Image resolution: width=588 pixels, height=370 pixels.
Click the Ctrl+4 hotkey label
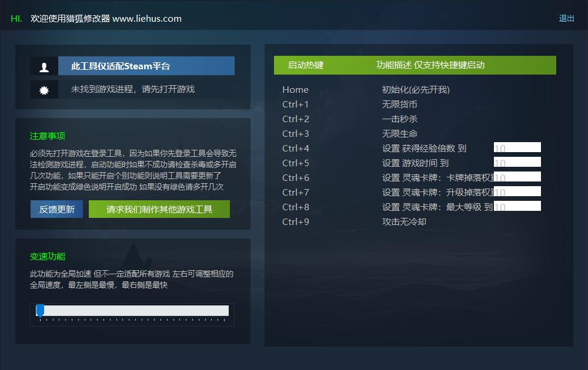[x=296, y=149]
